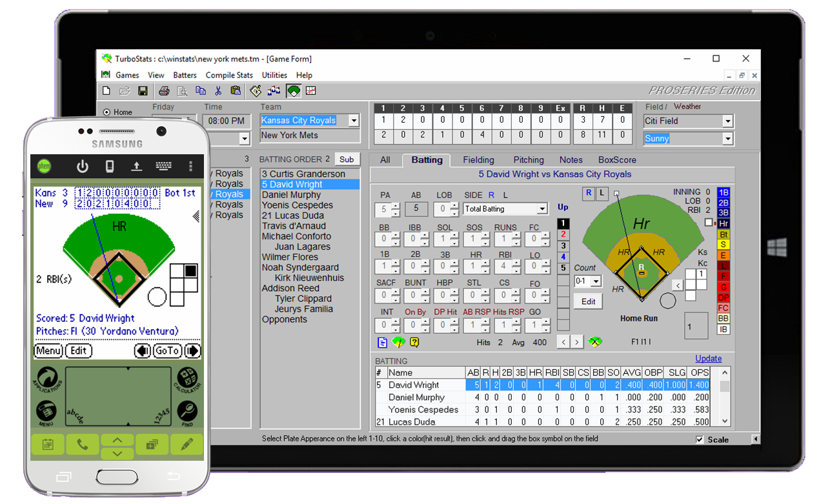Click the Print toolbar icon
Image resolution: width=819 pixels, height=504 pixels.
(x=165, y=91)
